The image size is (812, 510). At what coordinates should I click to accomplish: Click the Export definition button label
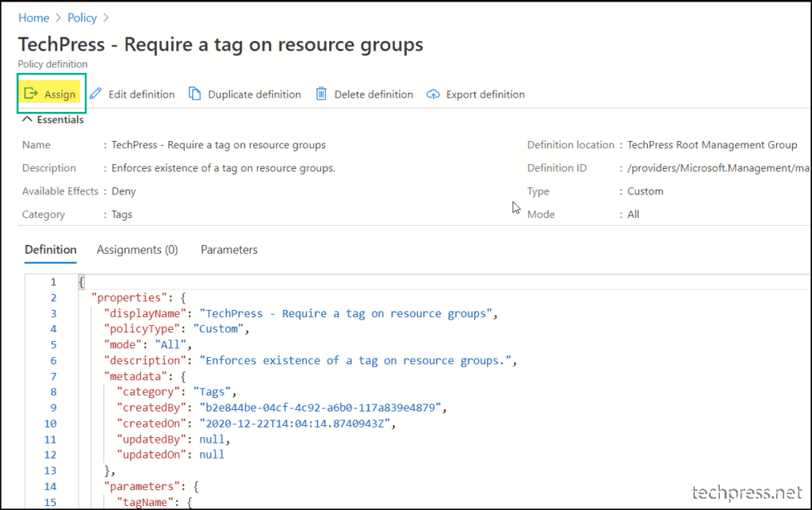tap(486, 94)
